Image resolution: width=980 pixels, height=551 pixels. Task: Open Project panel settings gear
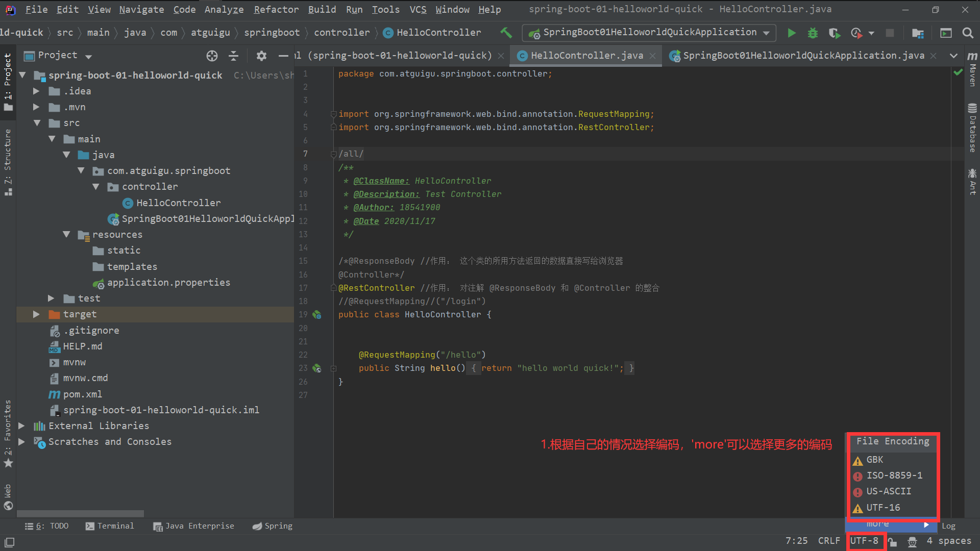pos(261,56)
